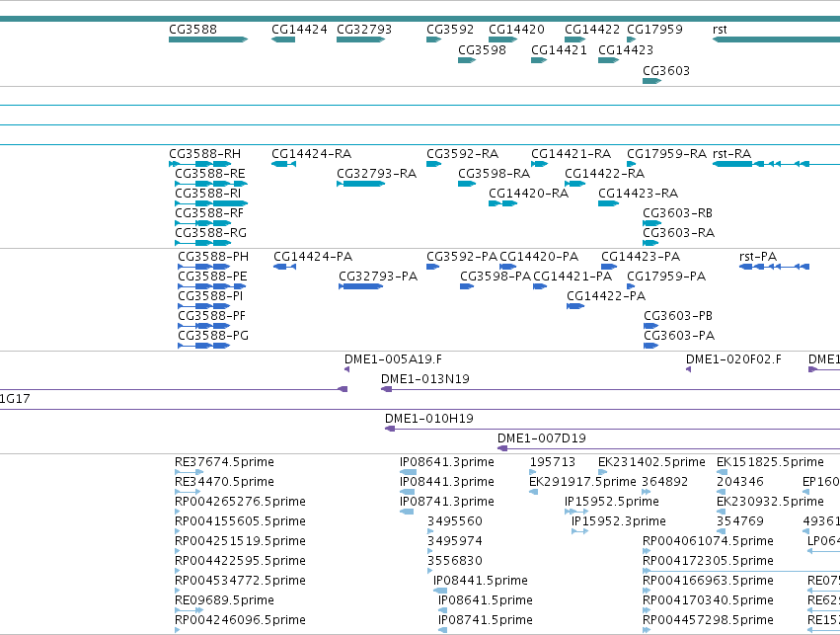
Task: Open transcript CG3603-RA
Action: 678,233
